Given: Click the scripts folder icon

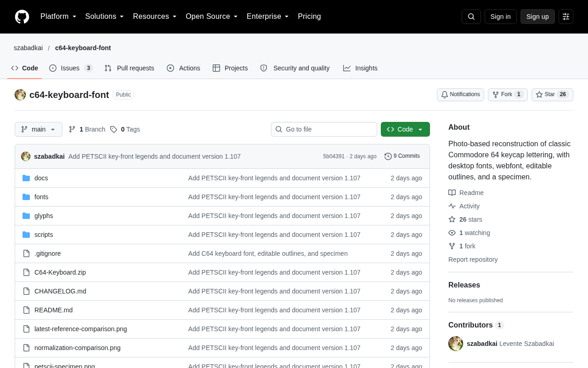Looking at the screenshot, I should click(x=26, y=235).
